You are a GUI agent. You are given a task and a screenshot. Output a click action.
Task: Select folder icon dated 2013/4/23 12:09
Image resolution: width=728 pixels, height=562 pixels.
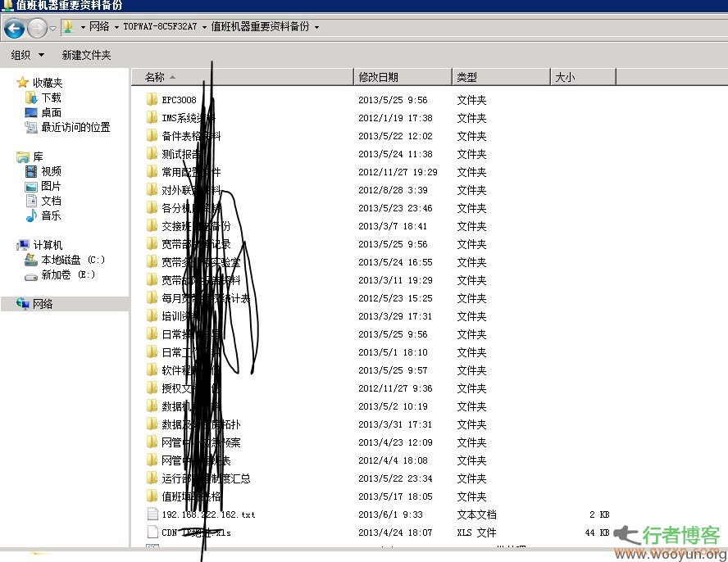152,442
